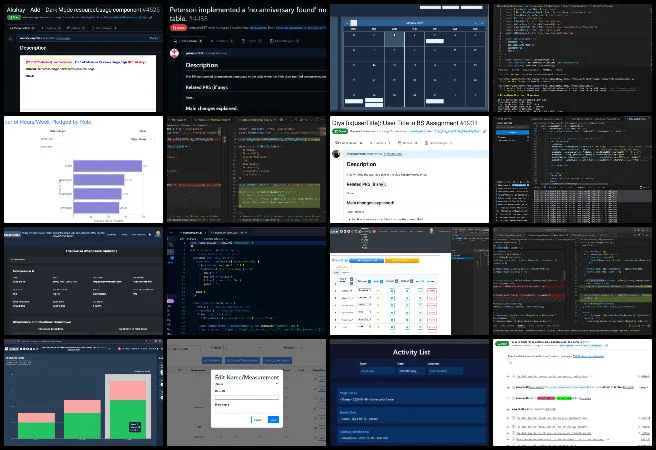Open the green and pink stacked bar chart thumbnail

tap(83, 392)
